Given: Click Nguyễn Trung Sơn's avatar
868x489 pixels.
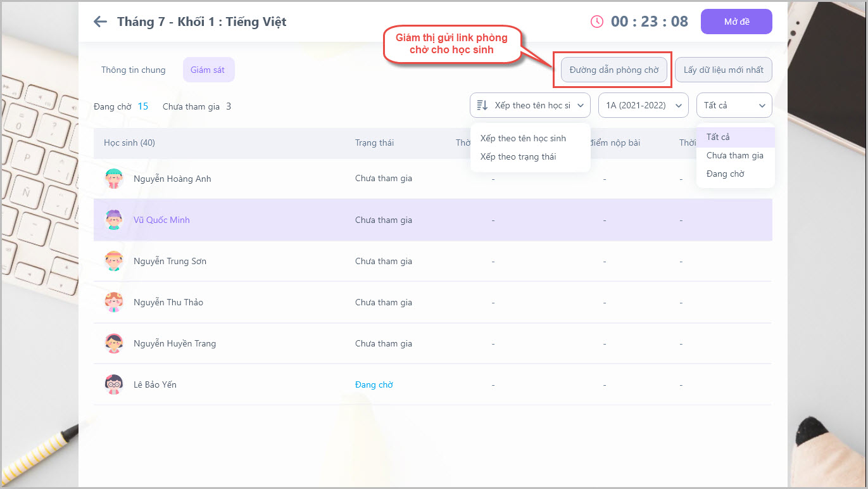Looking at the screenshot, I should (114, 261).
